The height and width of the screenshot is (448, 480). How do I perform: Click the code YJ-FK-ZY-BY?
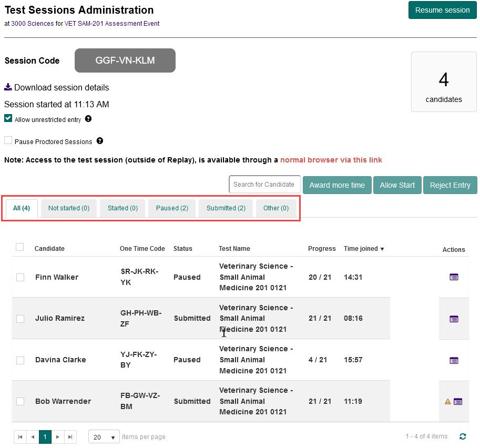point(139,360)
